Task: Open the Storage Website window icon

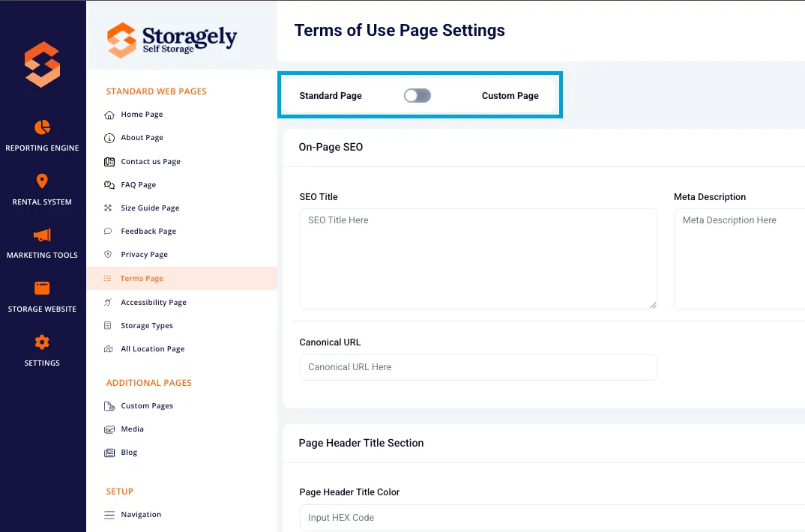Action: (x=42, y=288)
